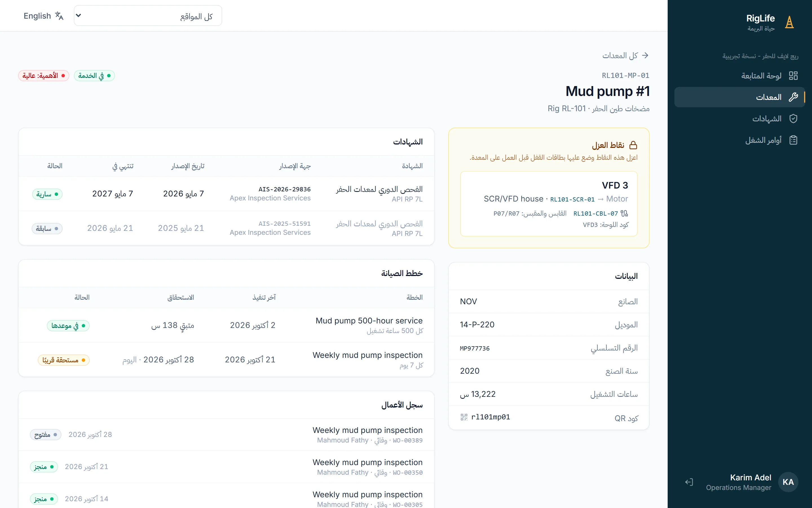Go to الشهادات menu item

[x=740, y=119]
